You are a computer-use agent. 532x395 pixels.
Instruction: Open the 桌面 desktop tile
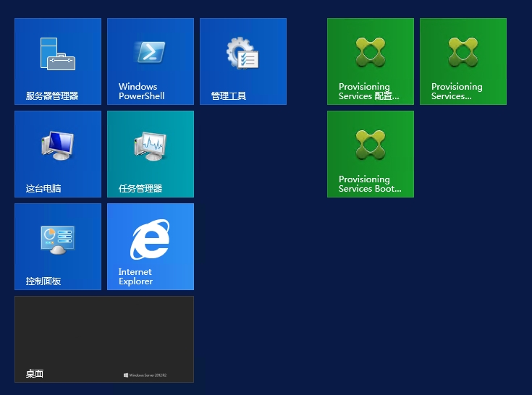pyautogui.click(x=104, y=339)
